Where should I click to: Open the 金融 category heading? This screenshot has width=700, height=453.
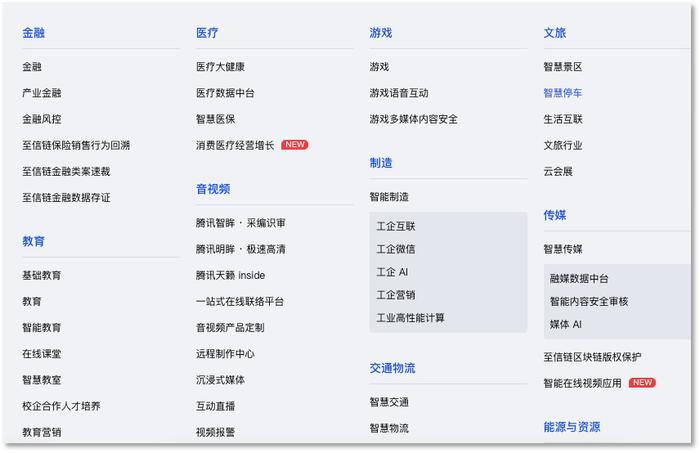click(x=33, y=33)
